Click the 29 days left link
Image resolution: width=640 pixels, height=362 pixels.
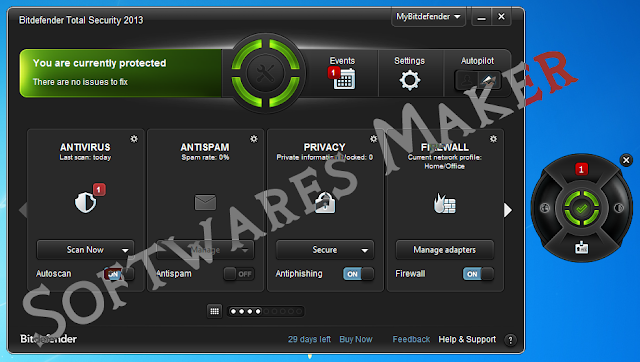[x=309, y=339]
